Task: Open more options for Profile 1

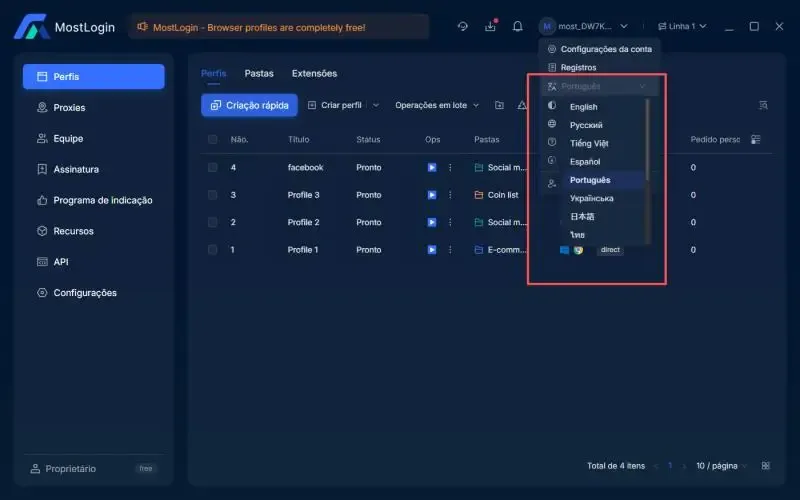Action: (450, 249)
